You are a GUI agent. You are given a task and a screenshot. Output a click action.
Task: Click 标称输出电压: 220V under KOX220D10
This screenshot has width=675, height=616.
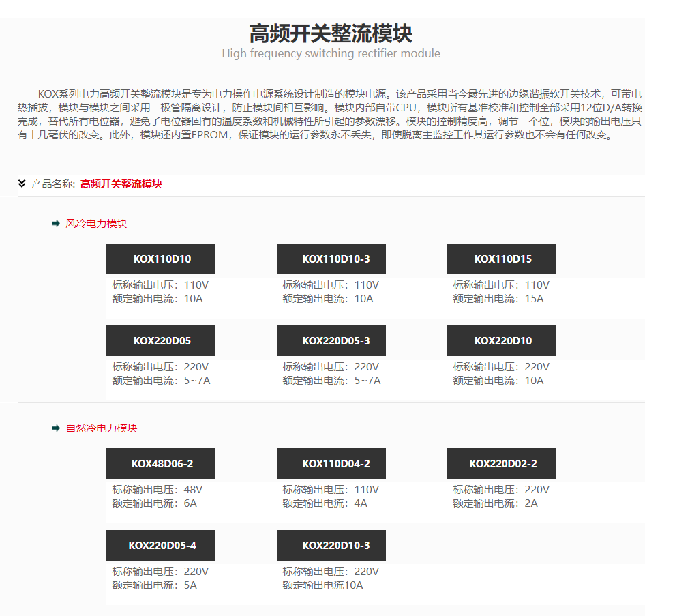(x=501, y=367)
